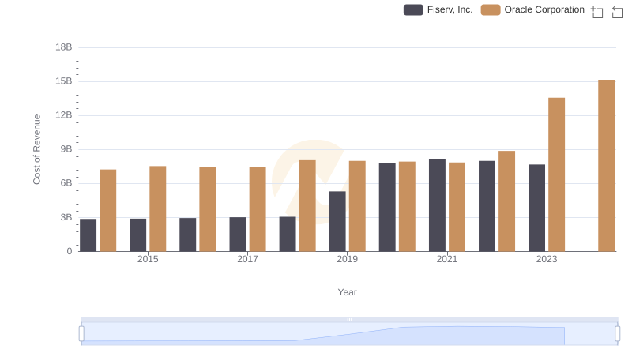Click the Oracle bar for 2021
Image resolution: width=632 pixels, height=364 pixels.
pos(457,207)
